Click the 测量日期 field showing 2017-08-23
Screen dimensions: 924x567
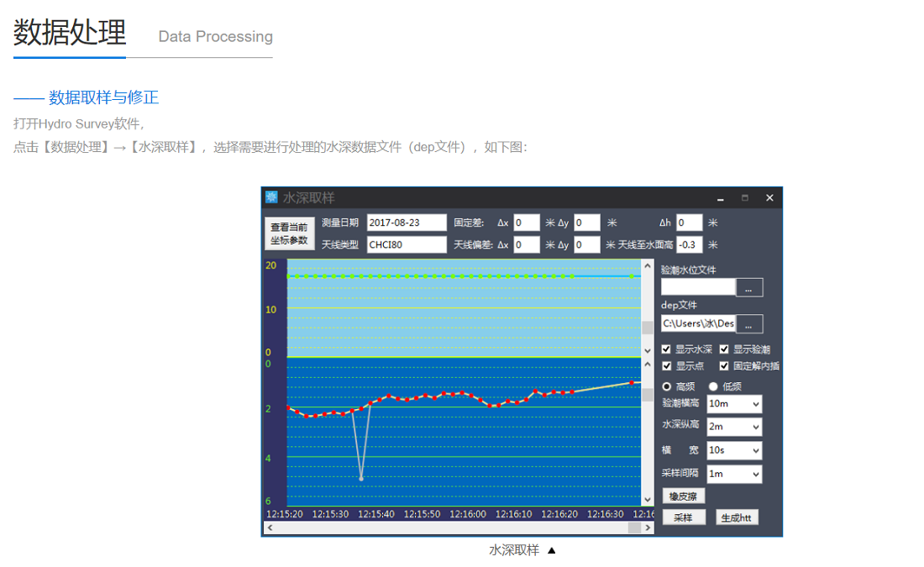407,223
